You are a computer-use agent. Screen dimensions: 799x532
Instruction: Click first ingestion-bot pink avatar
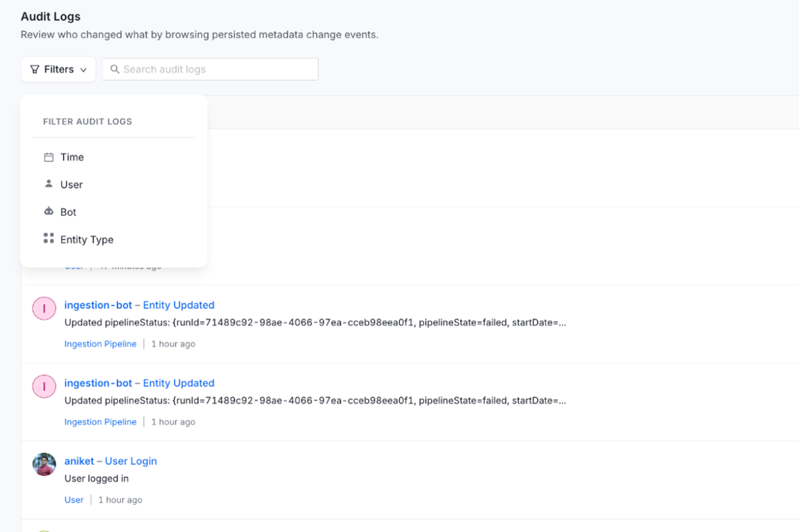click(44, 308)
